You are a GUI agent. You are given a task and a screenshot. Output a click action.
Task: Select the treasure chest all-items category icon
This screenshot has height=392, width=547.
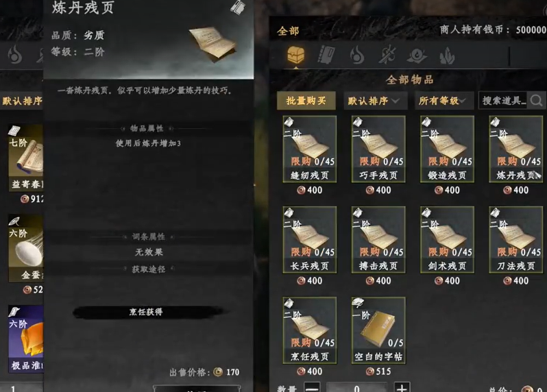[296, 55]
